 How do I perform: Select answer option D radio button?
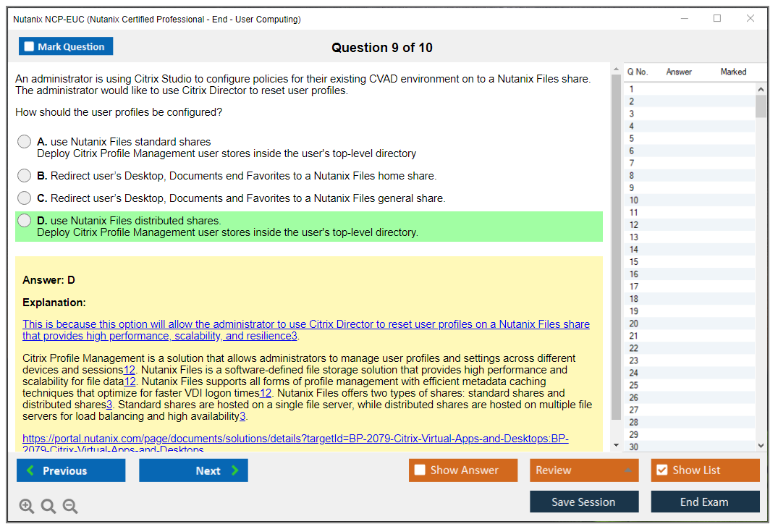click(25, 221)
